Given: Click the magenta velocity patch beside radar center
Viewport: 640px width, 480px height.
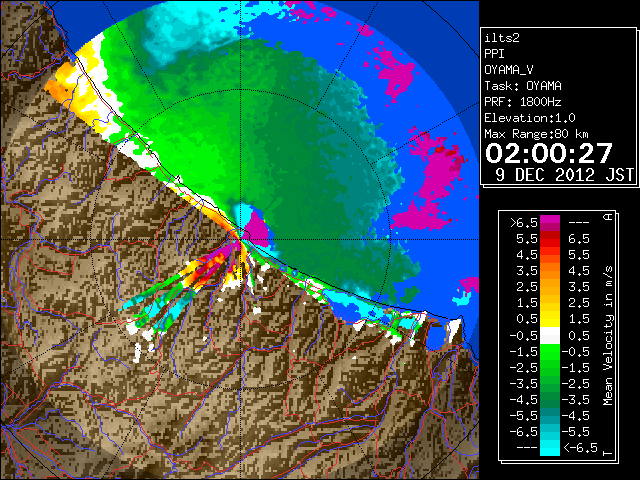Looking at the screenshot, I should coord(255,229).
